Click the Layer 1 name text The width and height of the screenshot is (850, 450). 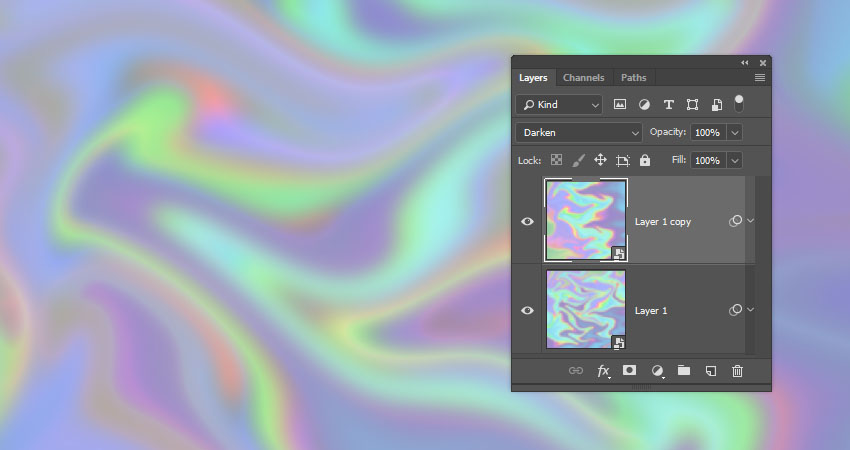[x=651, y=311]
